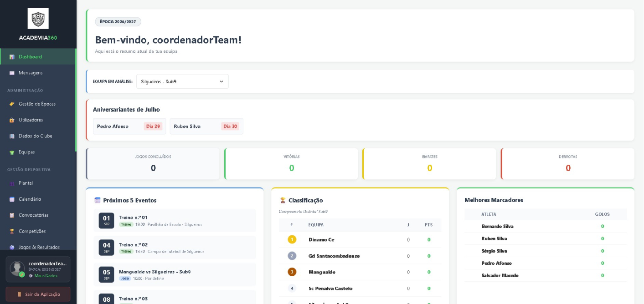
Task: Click Salvador Macedo in the scorers list
Action: point(500,275)
